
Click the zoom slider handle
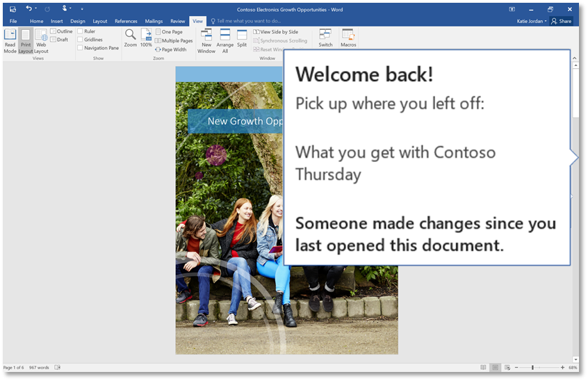tap(532, 368)
